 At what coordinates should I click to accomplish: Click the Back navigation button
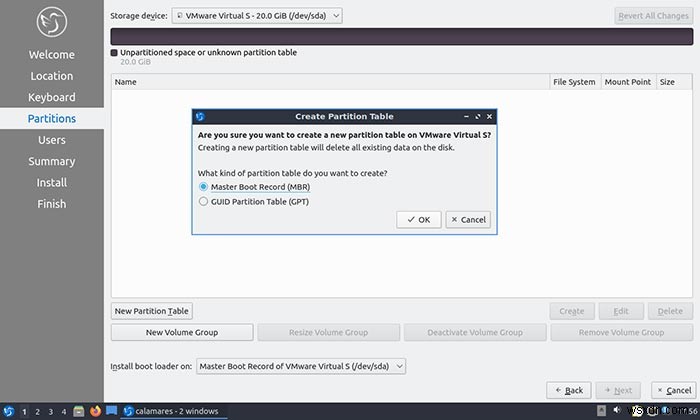569,391
